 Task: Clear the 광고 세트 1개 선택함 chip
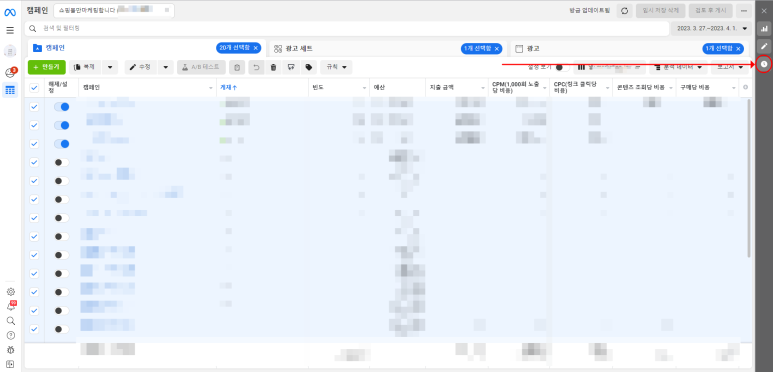click(x=497, y=48)
